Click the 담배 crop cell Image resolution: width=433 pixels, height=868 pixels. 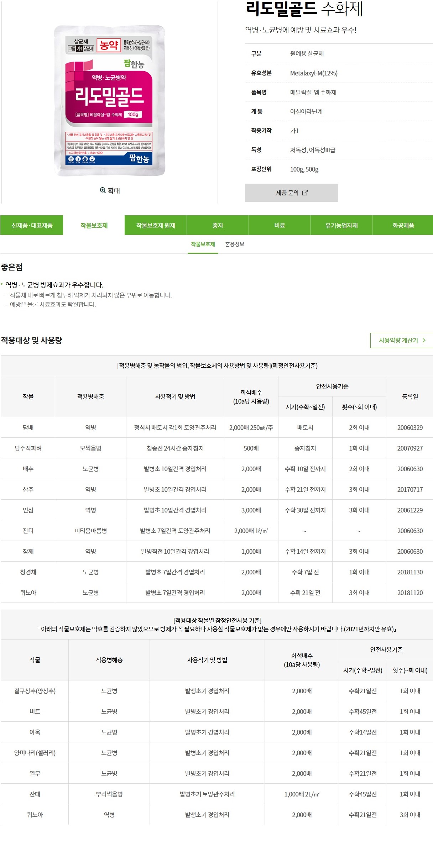point(28,427)
